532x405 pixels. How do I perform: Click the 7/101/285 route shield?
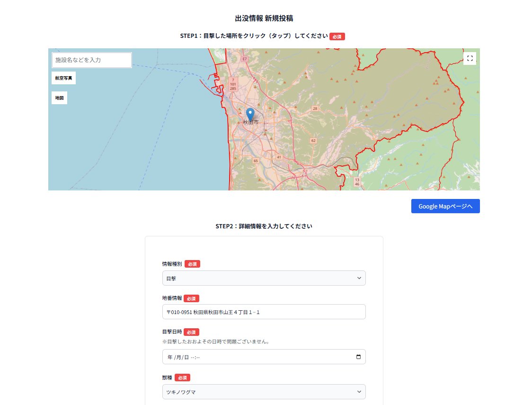click(x=233, y=84)
